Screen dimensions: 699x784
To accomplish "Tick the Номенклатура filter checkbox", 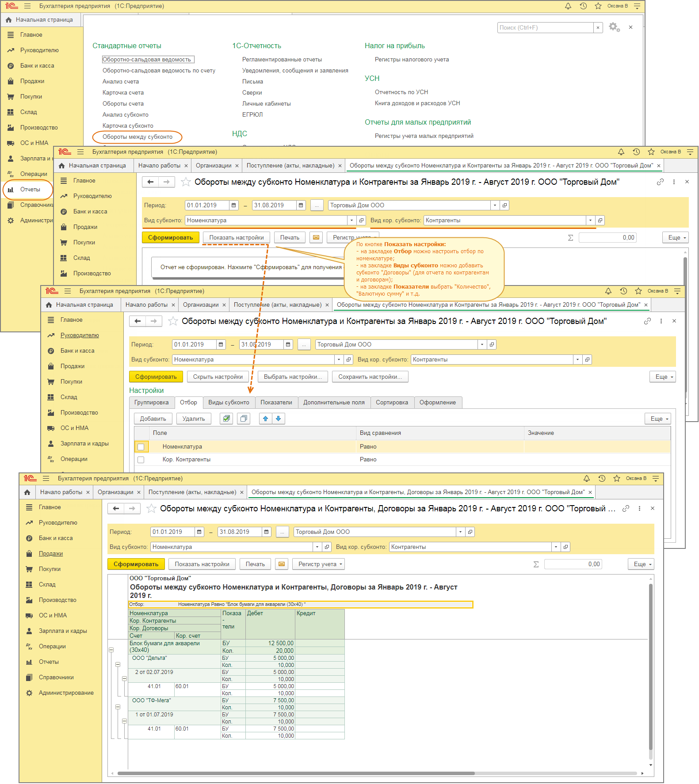I will (x=141, y=447).
